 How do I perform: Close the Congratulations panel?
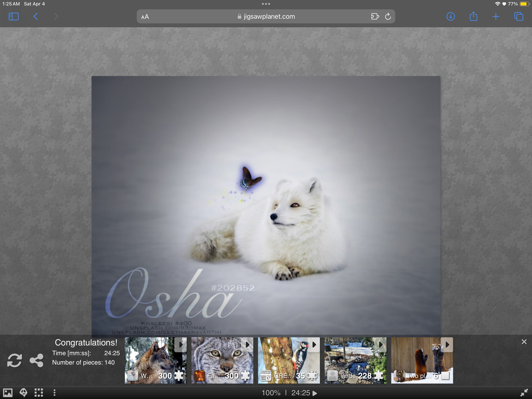click(524, 342)
